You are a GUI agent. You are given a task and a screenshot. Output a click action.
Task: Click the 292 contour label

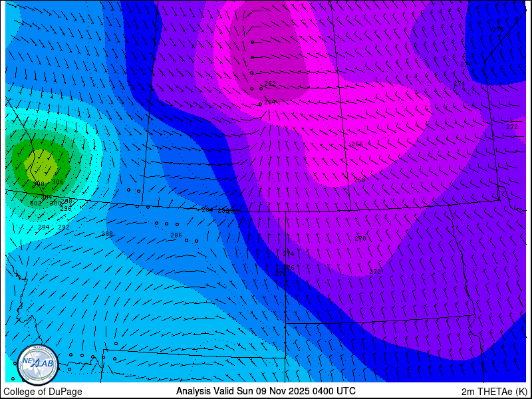(x=64, y=227)
